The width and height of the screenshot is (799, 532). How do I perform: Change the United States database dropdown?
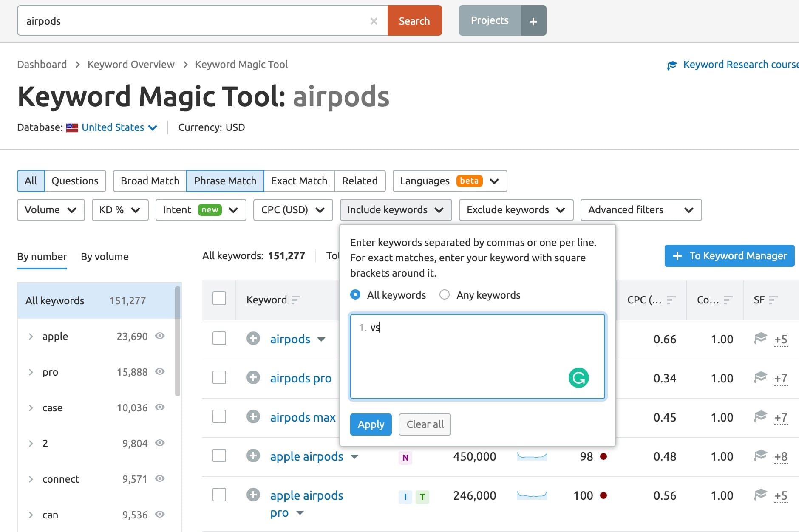coord(119,127)
